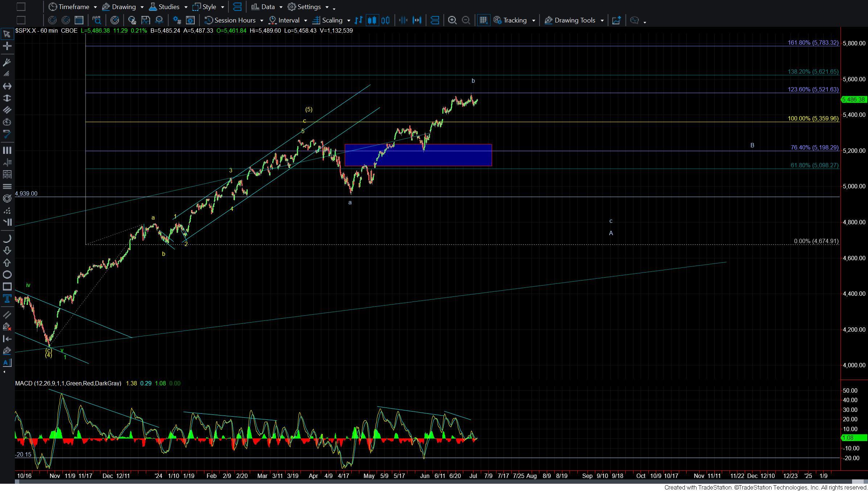Click the Jul date on the time axis
Image resolution: width=868 pixels, height=491 pixels.
[x=473, y=476]
